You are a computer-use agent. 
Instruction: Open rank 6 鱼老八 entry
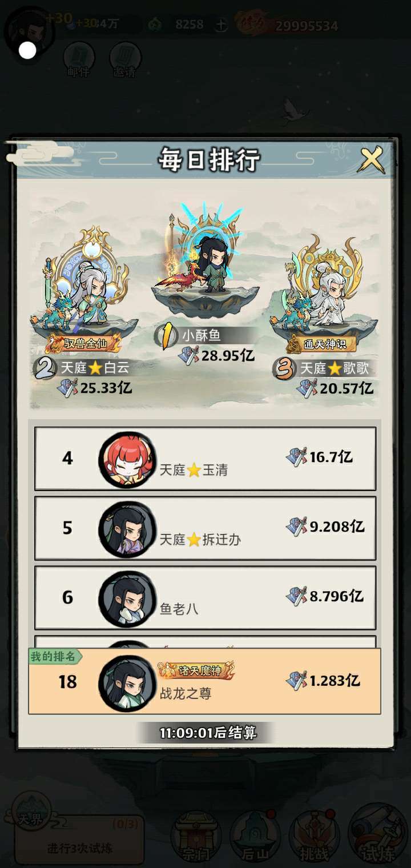coord(205,598)
